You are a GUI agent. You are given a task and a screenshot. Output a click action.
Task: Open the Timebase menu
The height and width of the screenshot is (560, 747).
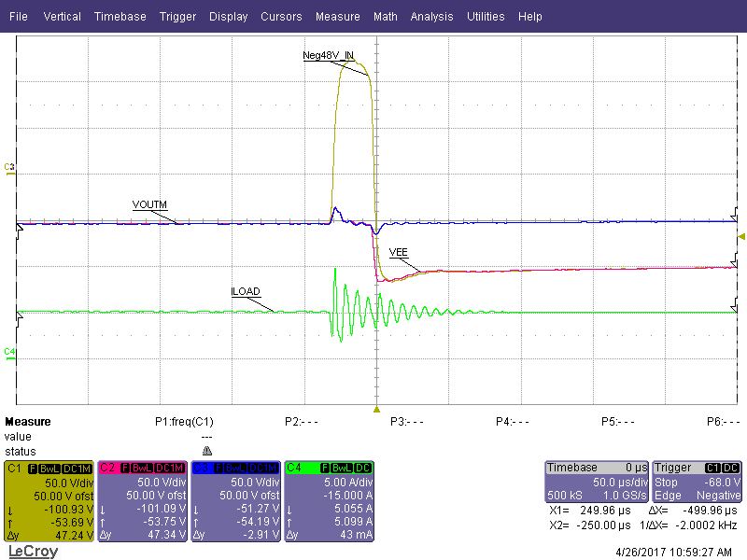point(120,16)
